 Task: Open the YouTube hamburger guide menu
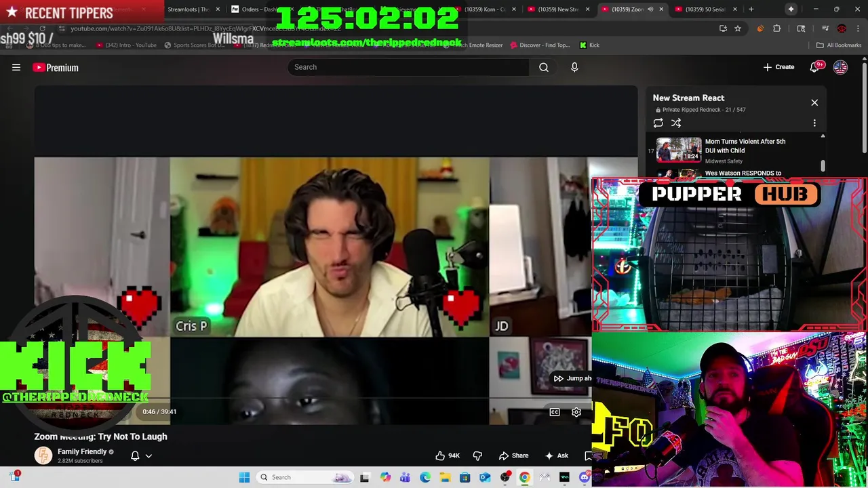[16, 67]
